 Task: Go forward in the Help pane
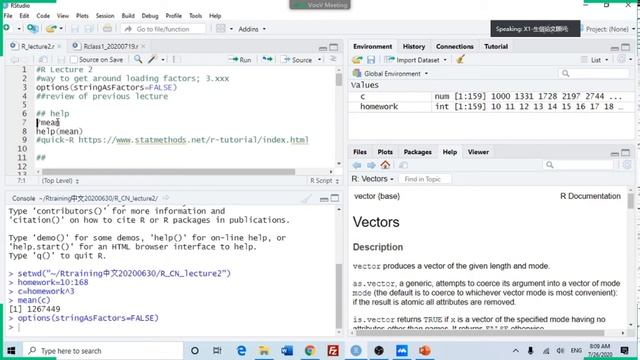point(371,165)
